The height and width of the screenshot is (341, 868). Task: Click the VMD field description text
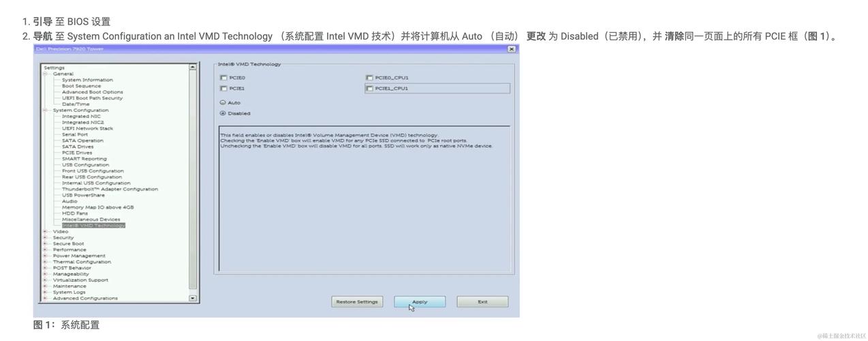click(x=356, y=140)
